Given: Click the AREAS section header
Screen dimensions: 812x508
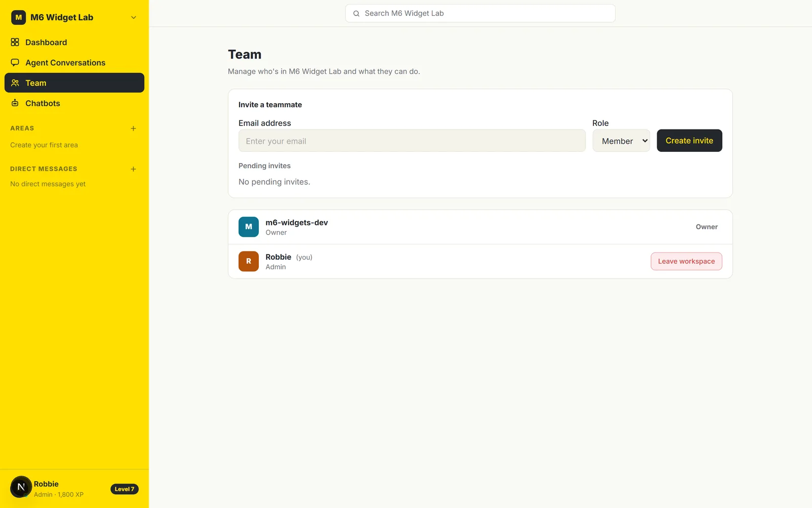Looking at the screenshot, I should pos(22,129).
